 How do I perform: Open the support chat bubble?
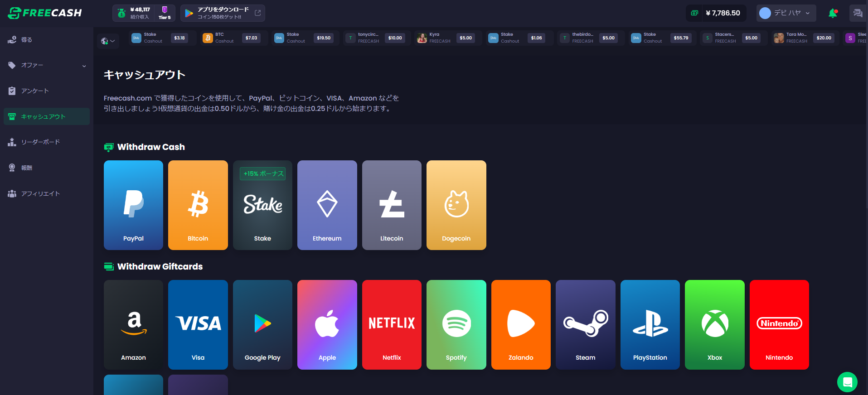click(847, 382)
